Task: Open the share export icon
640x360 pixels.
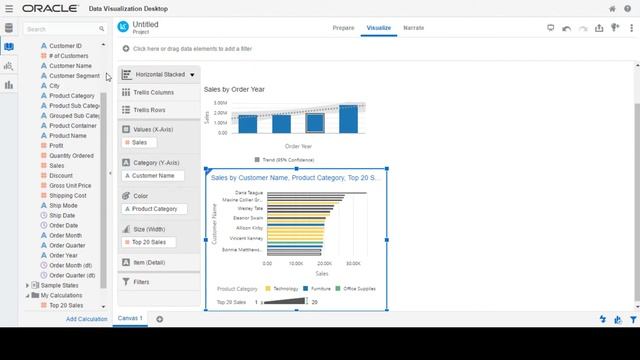Action: (x=599, y=28)
